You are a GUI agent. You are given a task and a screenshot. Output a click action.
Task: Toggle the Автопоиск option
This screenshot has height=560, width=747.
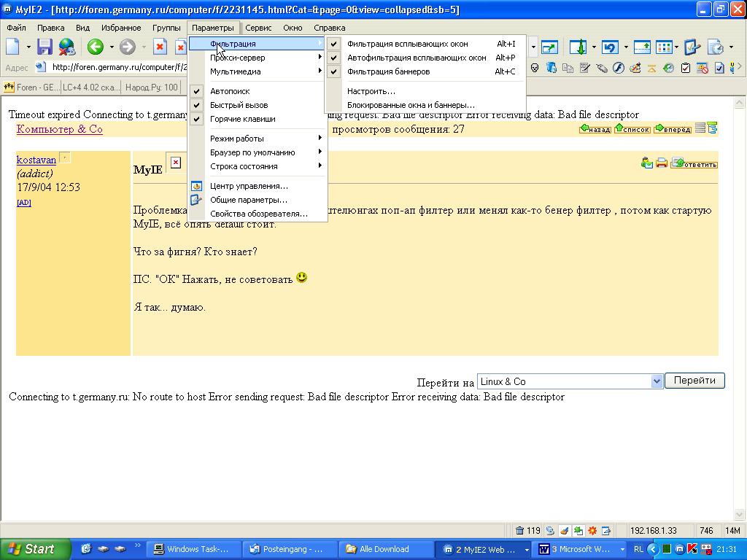coord(258,91)
